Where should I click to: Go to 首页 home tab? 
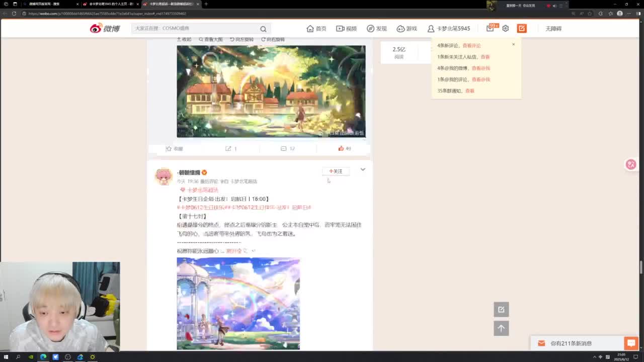tap(316, 29)
